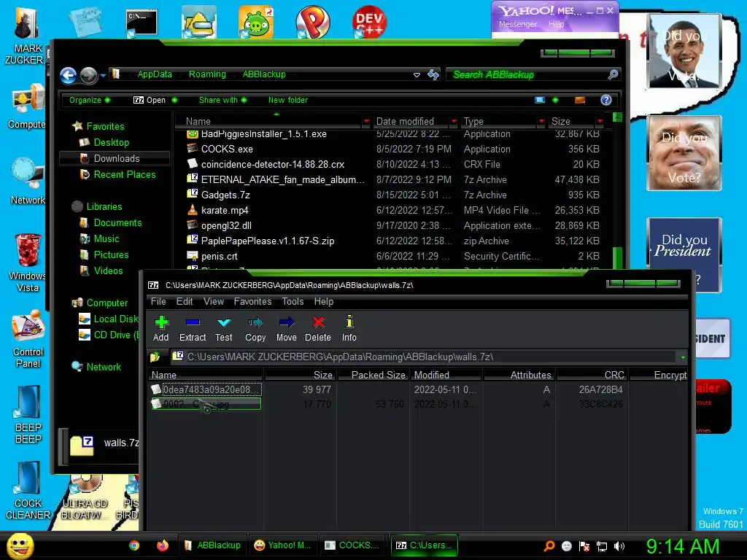Viewport: 747px width, 560px height.
Task: Select Recent Places in sidebar
Action: 117,175
